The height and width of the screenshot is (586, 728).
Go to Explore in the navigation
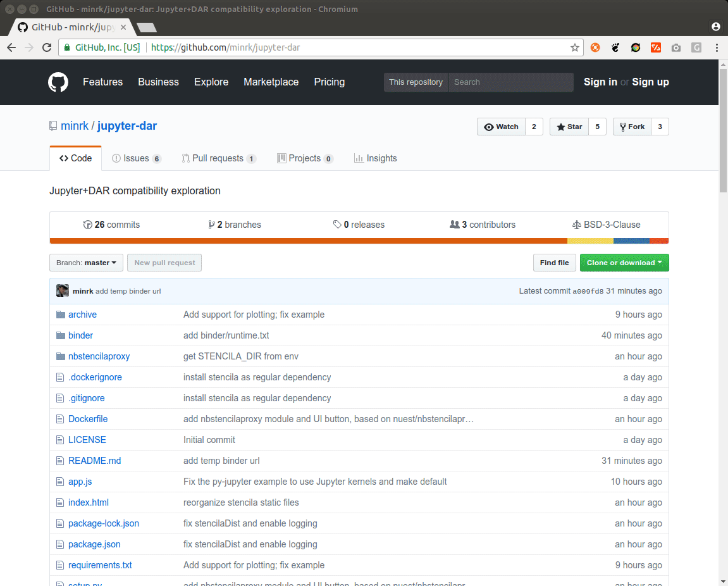pyautogui.click(x=211, y=82)
